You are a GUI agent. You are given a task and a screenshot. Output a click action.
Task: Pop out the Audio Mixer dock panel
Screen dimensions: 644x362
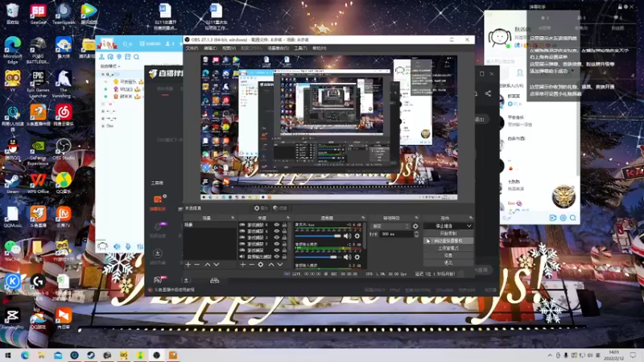point(363,218)
